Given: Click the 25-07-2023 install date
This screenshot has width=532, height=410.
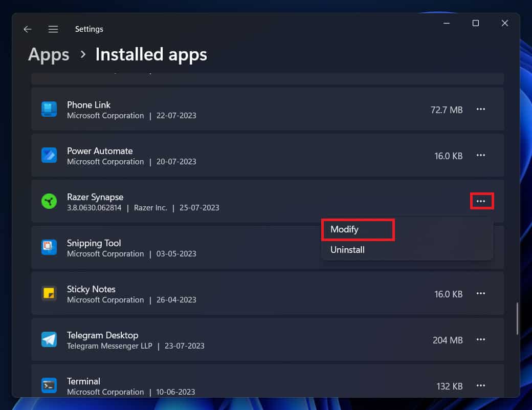Looking at the screenshot, I should [x=199, y=208].
